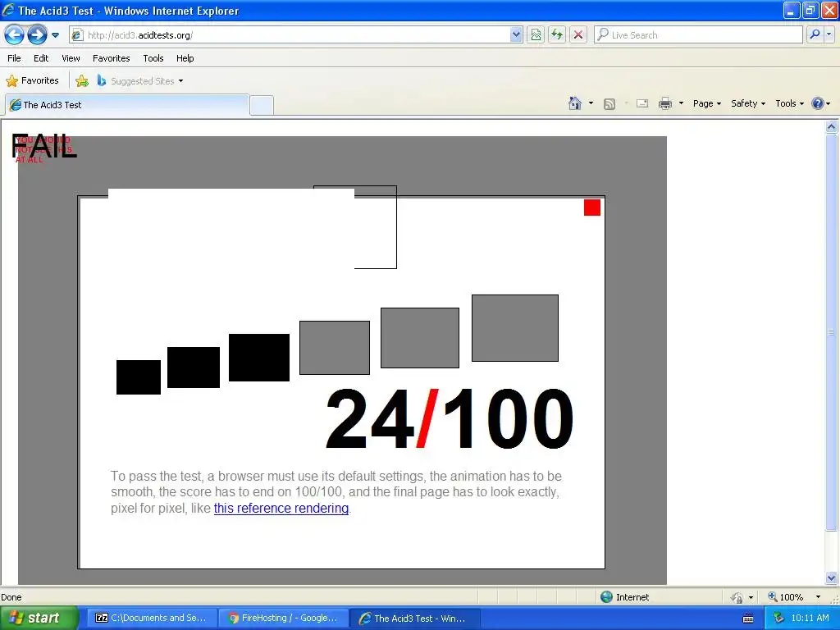Go back with the Back arrow button
Image resolution: width=840 pixels, height=630 pixels.
tap(15, 34)
